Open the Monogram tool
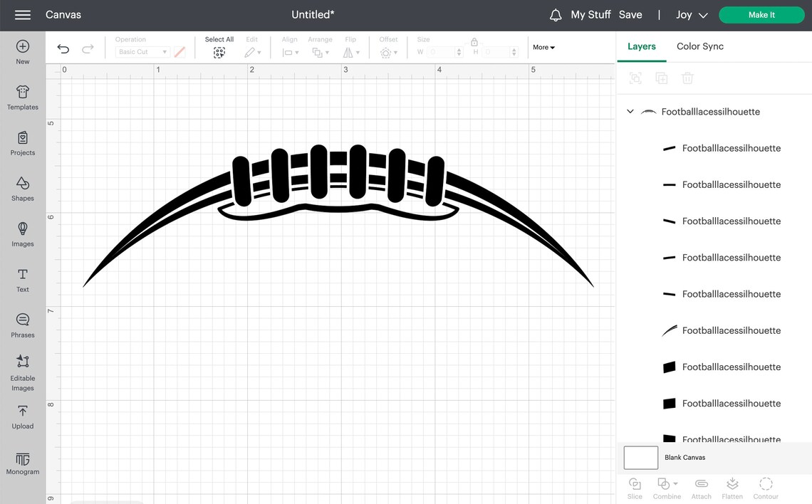 [22, 463]
